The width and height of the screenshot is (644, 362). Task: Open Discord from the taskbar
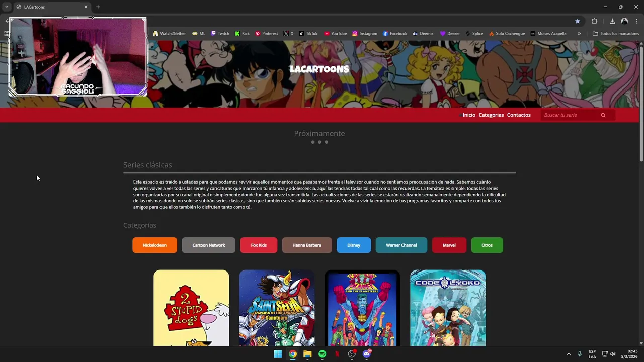[x=367, y=354]
